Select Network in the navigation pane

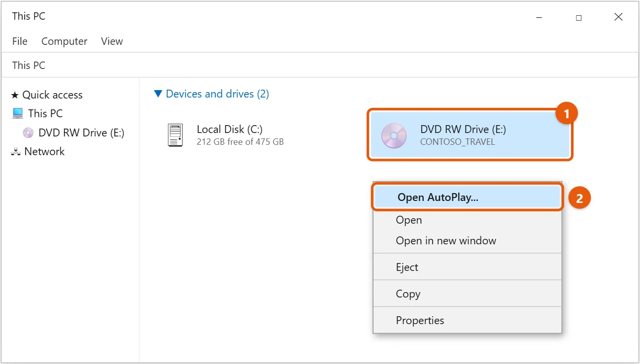[44, 152]
